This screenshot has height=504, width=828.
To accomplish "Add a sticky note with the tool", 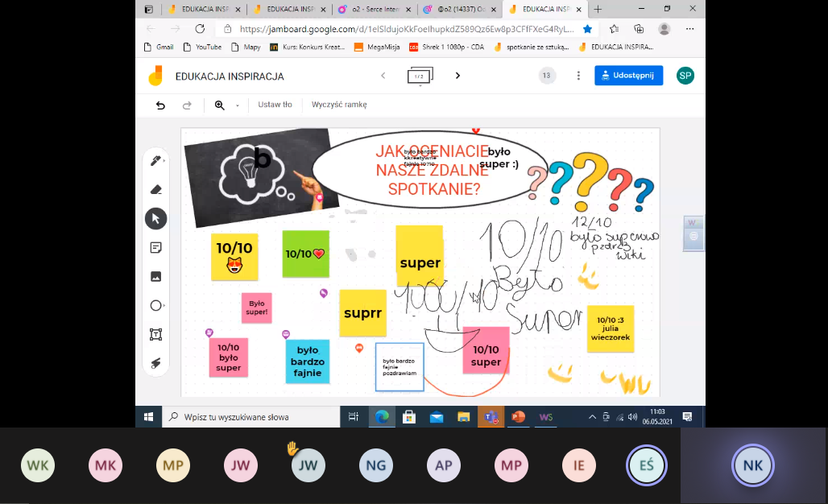I will (156, 248).
